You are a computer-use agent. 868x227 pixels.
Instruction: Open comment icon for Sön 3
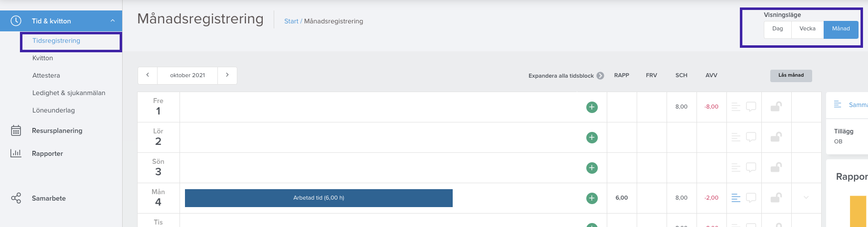pyautogui.click(x=751, y=167)
